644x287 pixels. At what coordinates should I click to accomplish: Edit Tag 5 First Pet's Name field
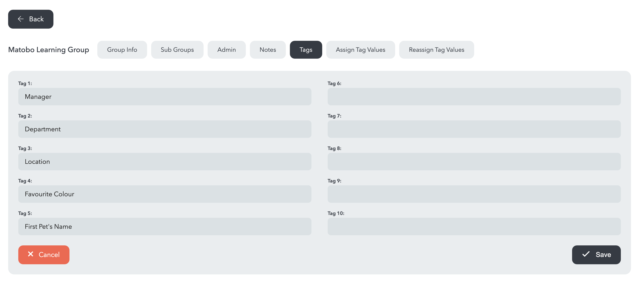tap(165, 227)
